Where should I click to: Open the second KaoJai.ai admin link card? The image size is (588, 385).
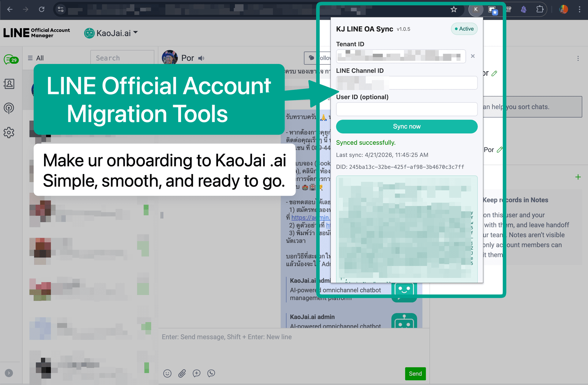click(352, 320)
